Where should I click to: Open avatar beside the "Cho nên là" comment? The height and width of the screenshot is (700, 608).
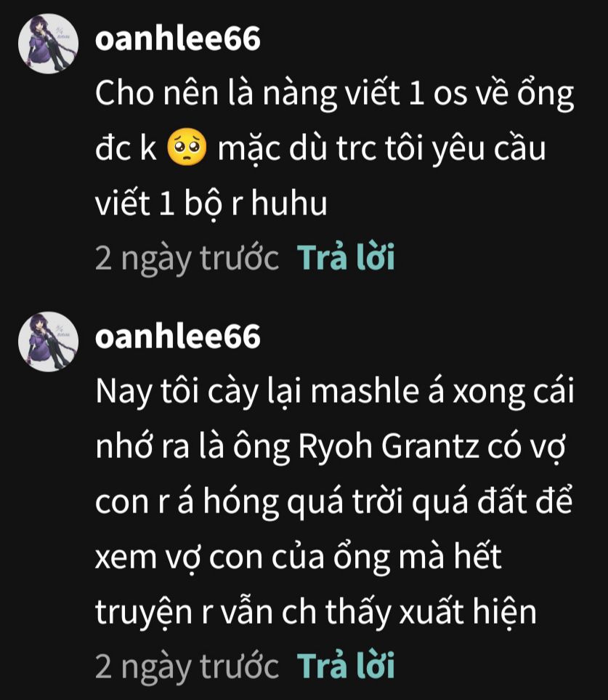pos(48,44)
